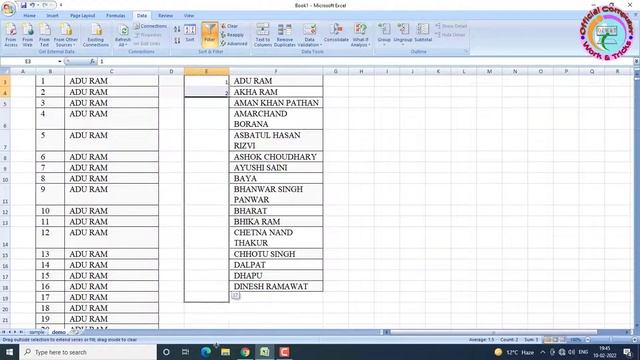This screenshot has height=360, width=640.
Task: Open the Name Box dropdown
Action: (60, 61)
